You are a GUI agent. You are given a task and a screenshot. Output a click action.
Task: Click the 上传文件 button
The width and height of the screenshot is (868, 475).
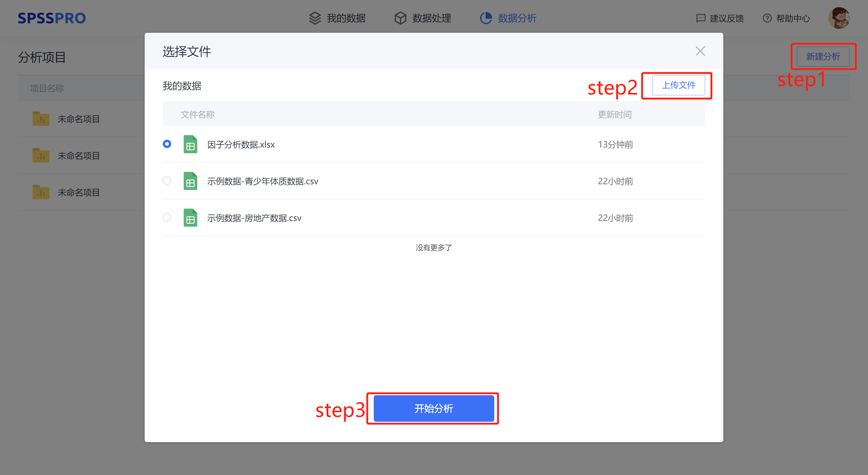[x=678, y=85]
